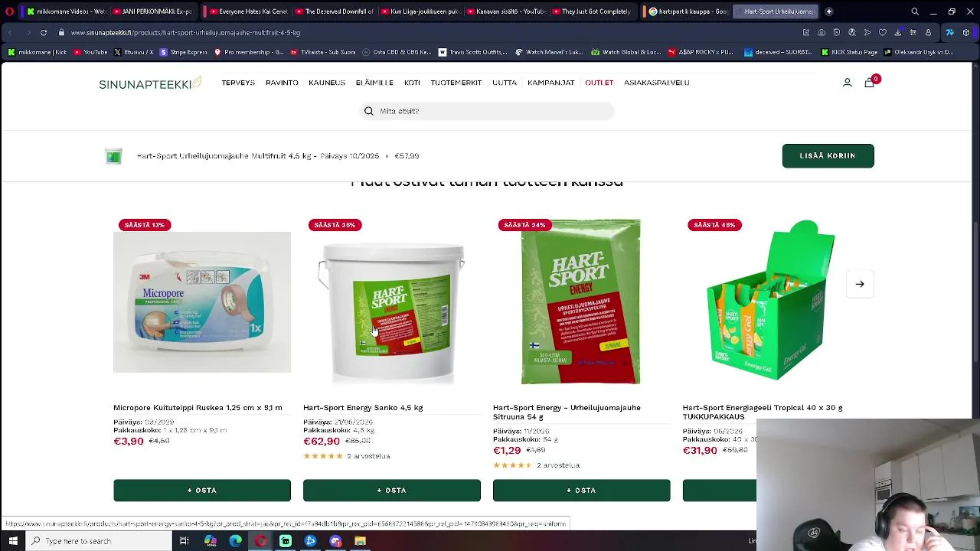Open a new browser tab with the plus icon
The width and height of the screenshot is (980, 551).
click(828, 11)
